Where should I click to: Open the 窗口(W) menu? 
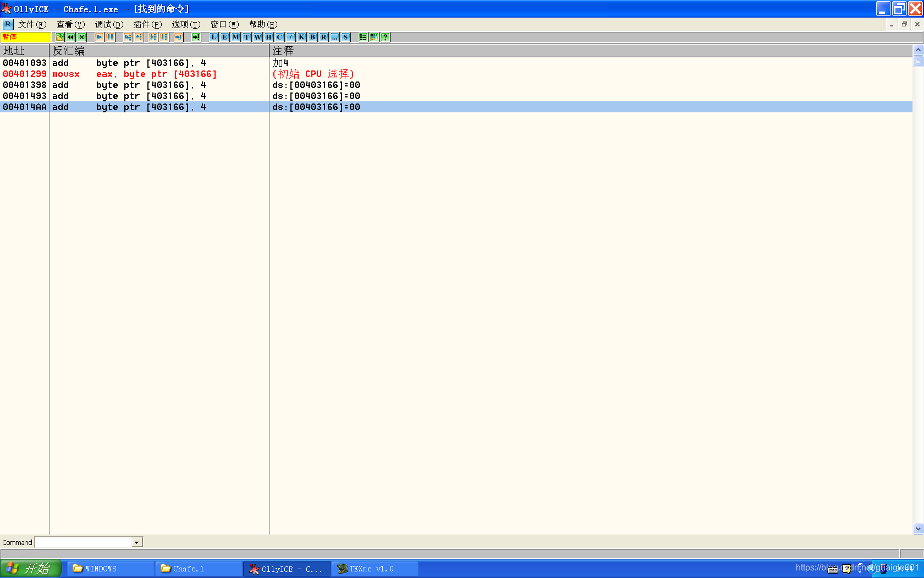click(x=225, y=24)
